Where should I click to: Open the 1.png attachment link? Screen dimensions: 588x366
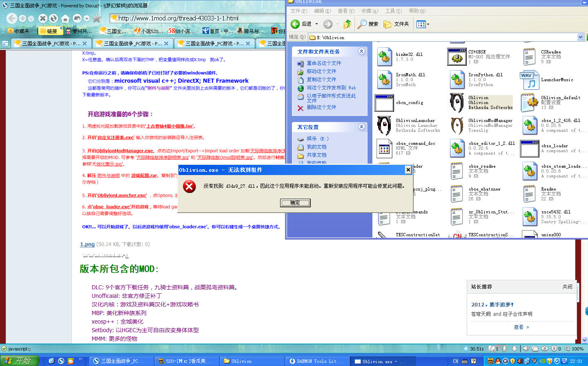[87, 244]
